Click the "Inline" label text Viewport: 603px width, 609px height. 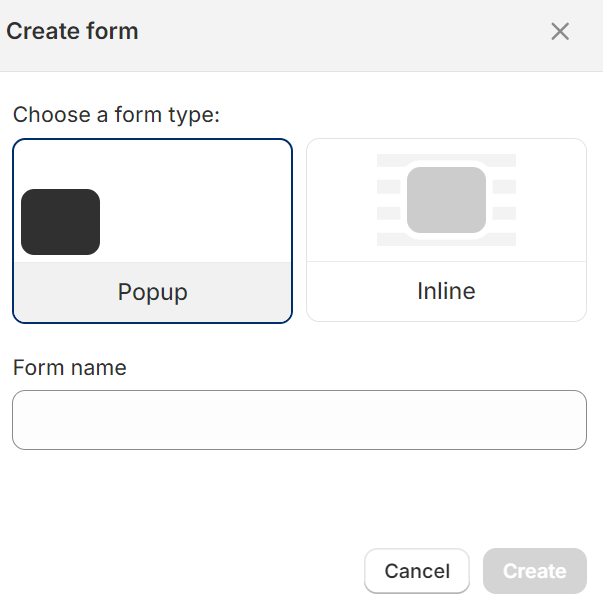pyautogui.click(x=446, y=291)
